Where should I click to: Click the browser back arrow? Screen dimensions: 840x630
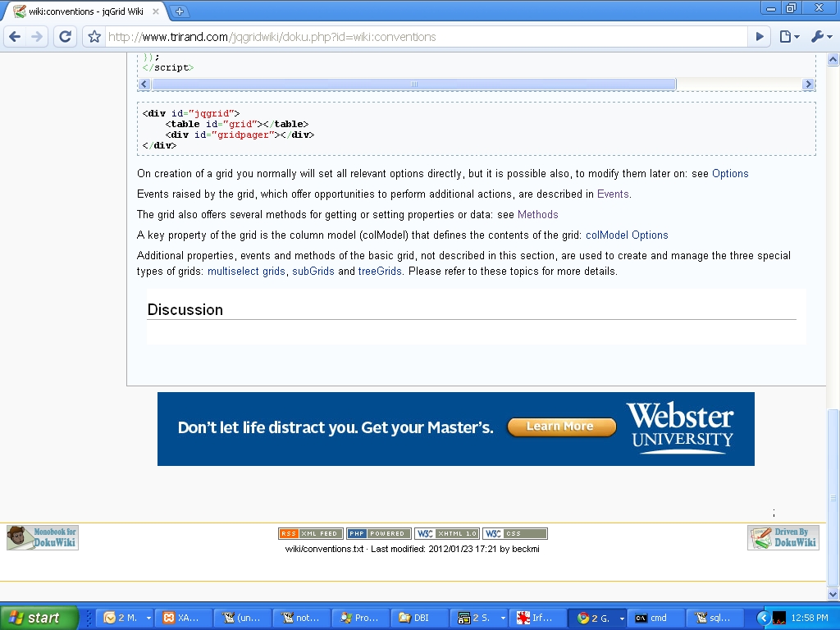click(x=15, y=36)
